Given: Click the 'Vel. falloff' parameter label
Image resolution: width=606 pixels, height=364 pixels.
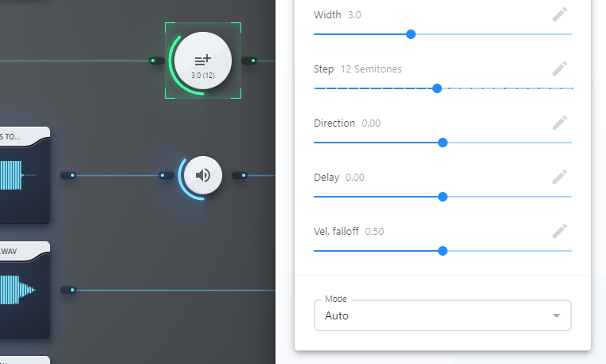Looking at the screenshot, I should pyautogui.click(x=336, y=231).
